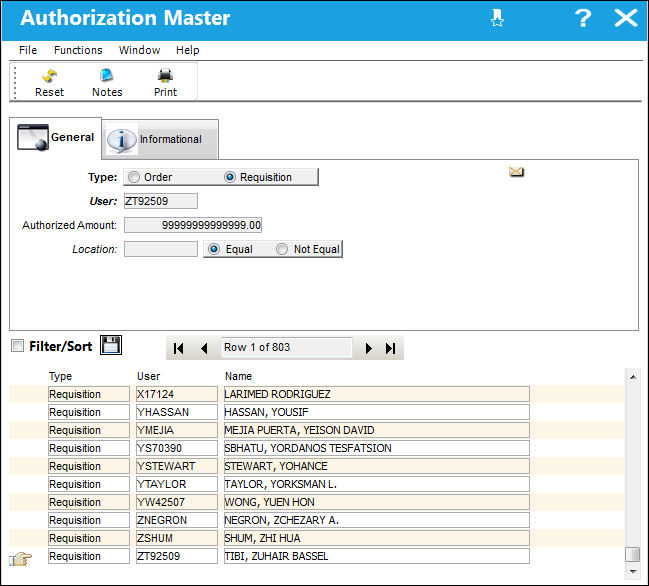The image size is (649, 586).
Task: Click the floppy disk save filter icon
Action: point(111,345)
